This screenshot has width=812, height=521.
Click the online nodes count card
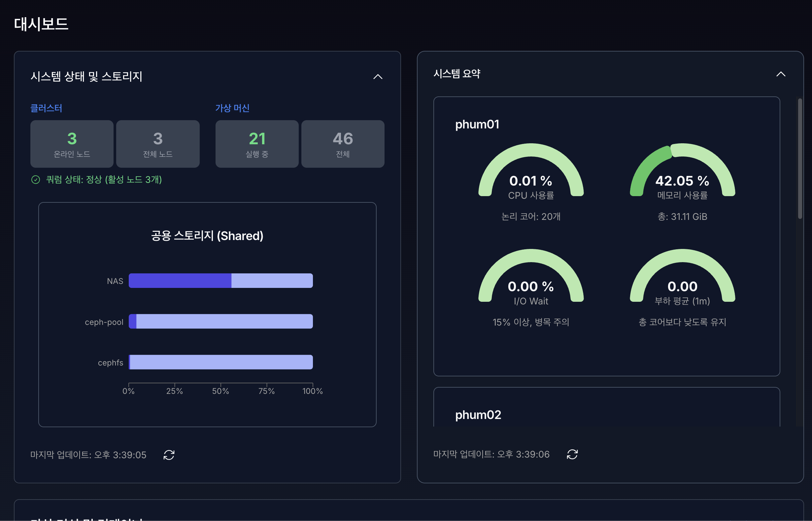tap(72, 144)
